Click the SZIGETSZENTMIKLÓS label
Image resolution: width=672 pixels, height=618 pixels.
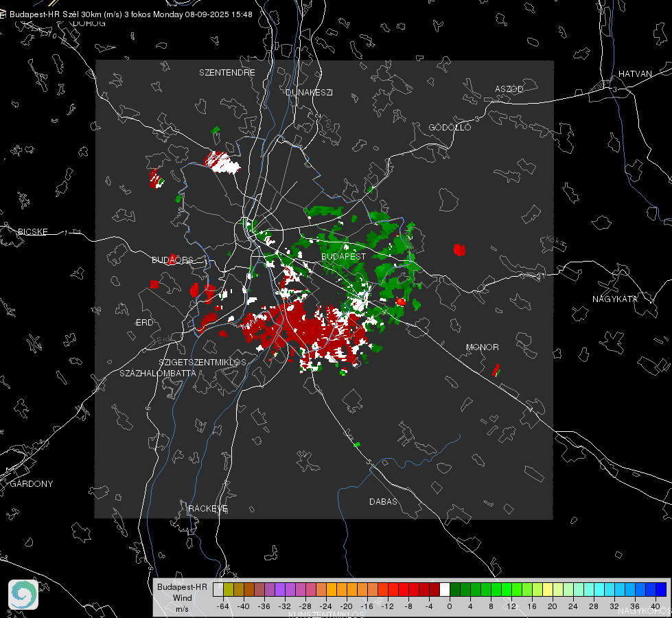pyautogui.click(x=202, y=362)
